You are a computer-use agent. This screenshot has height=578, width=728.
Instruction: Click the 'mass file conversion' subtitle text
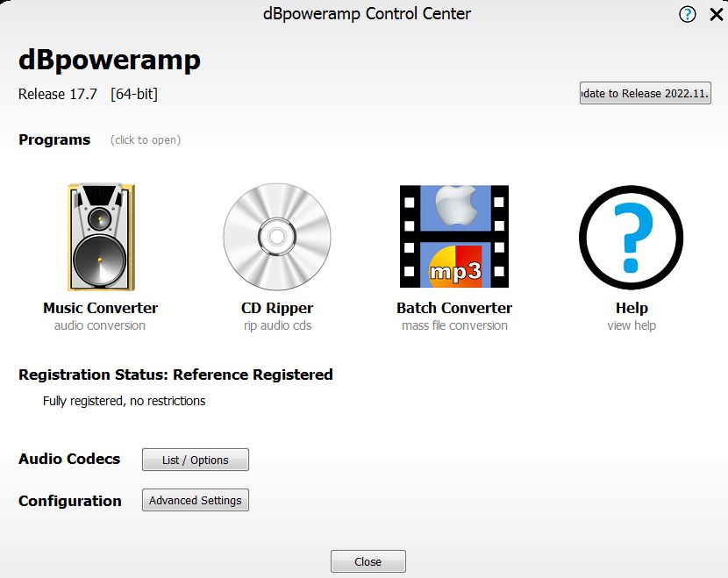[x=454, y=325]
